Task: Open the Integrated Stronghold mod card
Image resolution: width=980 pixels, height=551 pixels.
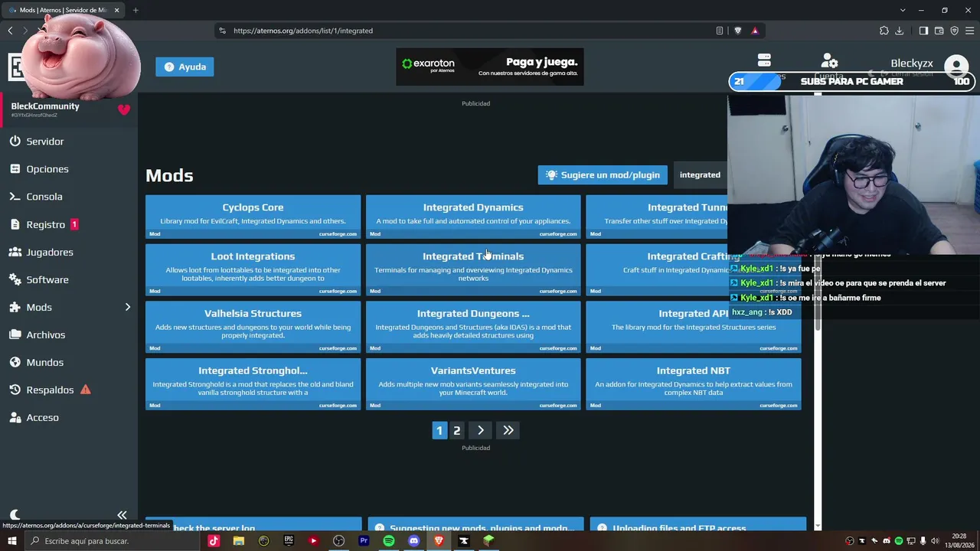Action: (x=253, y=384)
